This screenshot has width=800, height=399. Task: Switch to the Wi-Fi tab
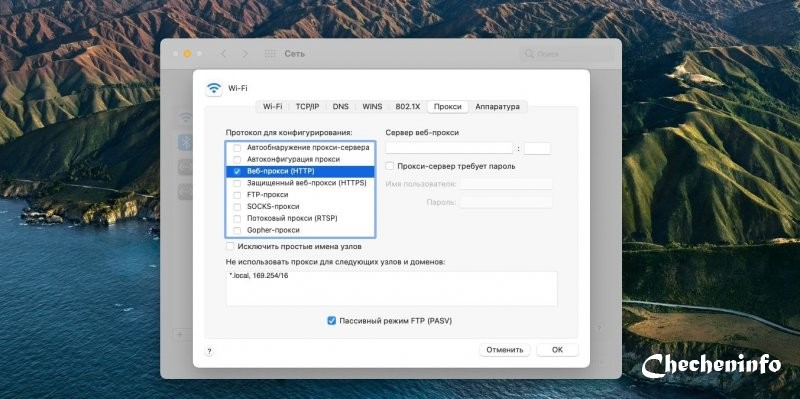coord(272,107)
